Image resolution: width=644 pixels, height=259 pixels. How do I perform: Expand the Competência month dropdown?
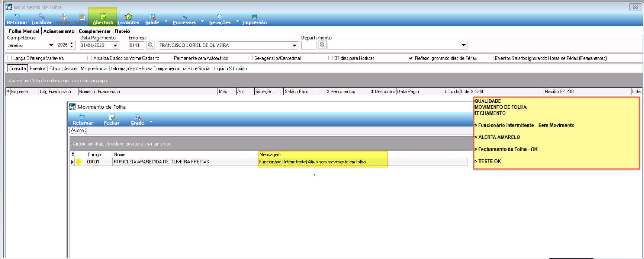click(x=51, y=45)
